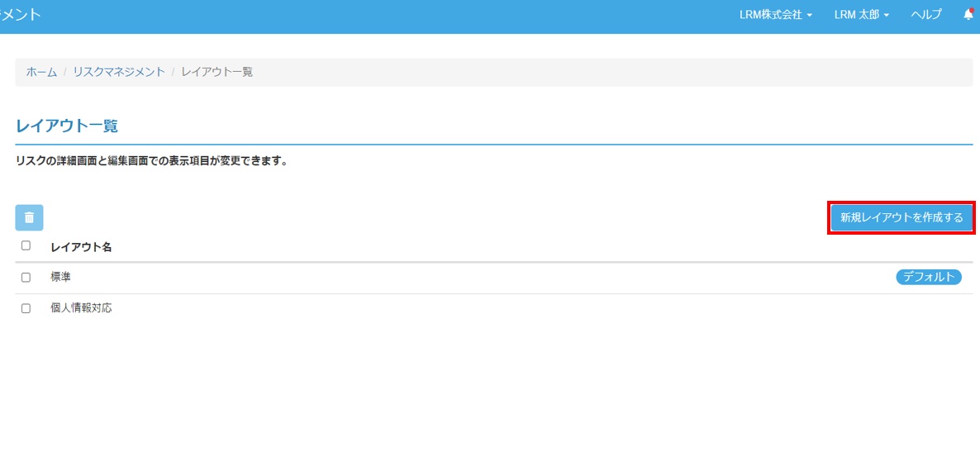
Task: Expand the LRM株式会社 dropdown
Action: coord(776,15)
